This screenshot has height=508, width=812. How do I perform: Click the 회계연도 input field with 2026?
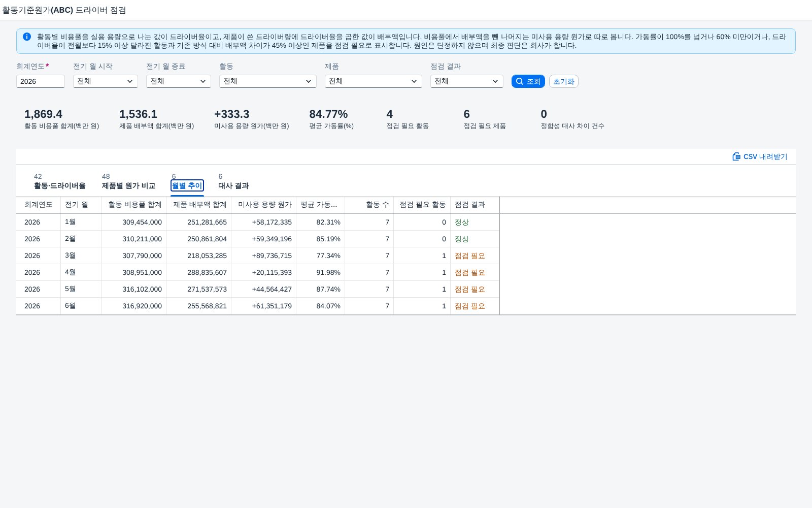tap(41, 81)
